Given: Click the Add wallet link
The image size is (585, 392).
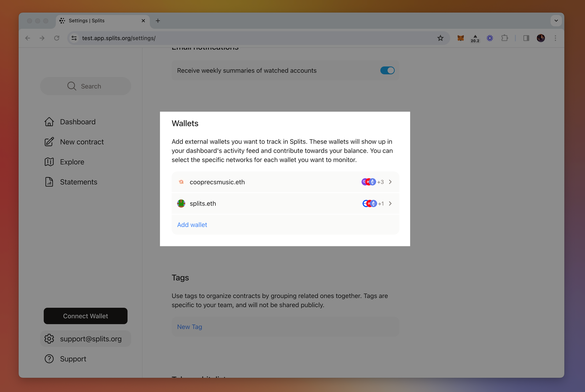Looking at the screenshot, I should pyautogui.click(x=192, y=225).
